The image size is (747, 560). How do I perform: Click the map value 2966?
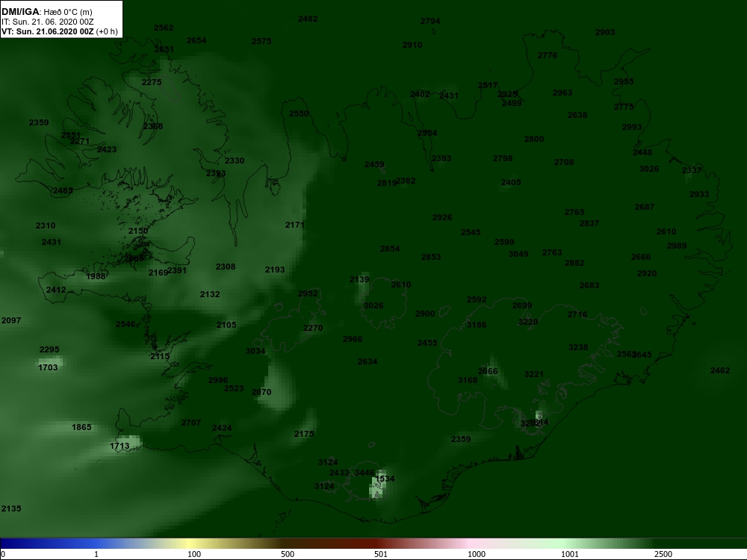coord(353,339)
